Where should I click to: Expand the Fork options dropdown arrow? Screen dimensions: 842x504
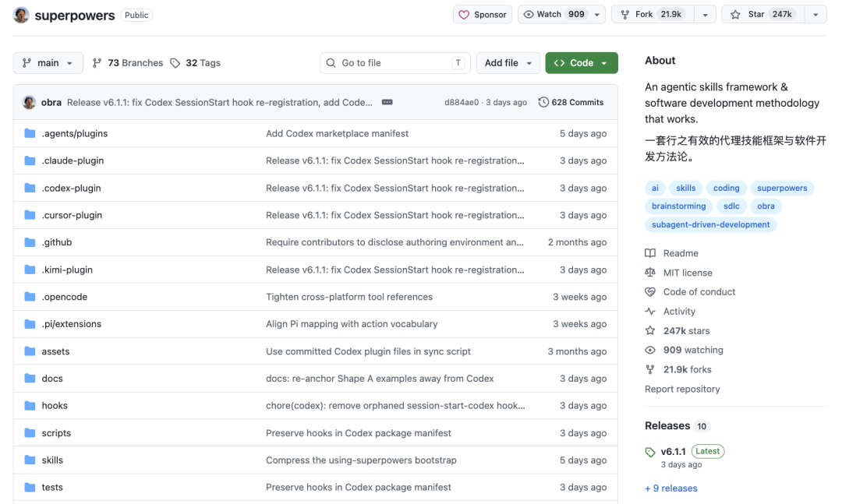coord(705,15)
